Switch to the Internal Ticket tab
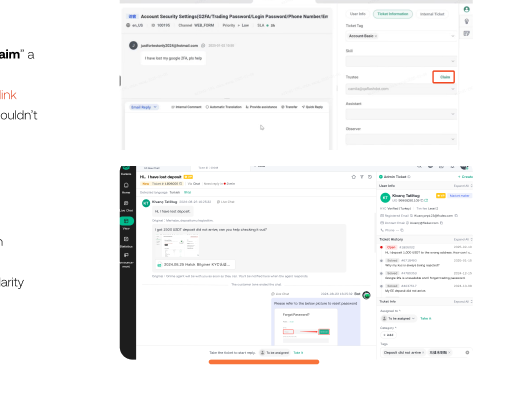 [432, 14]
